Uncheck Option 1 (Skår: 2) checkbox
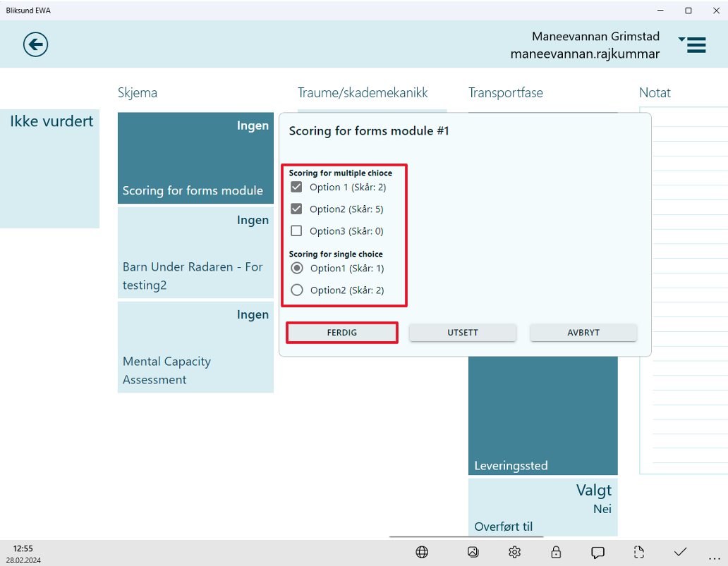728x566 pixels. [296, 187]
